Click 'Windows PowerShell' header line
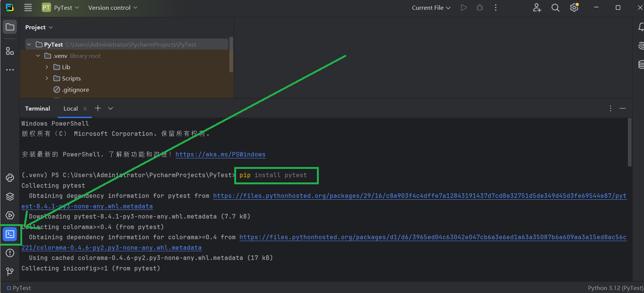The image size is (644, 293). (x=55, y=124)
